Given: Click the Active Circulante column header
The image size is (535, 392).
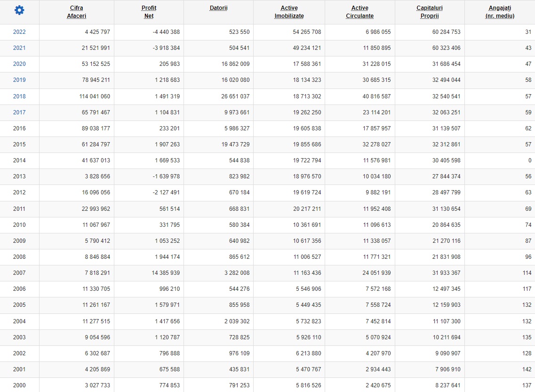Looking at the screenshot, I should [359, 12].
